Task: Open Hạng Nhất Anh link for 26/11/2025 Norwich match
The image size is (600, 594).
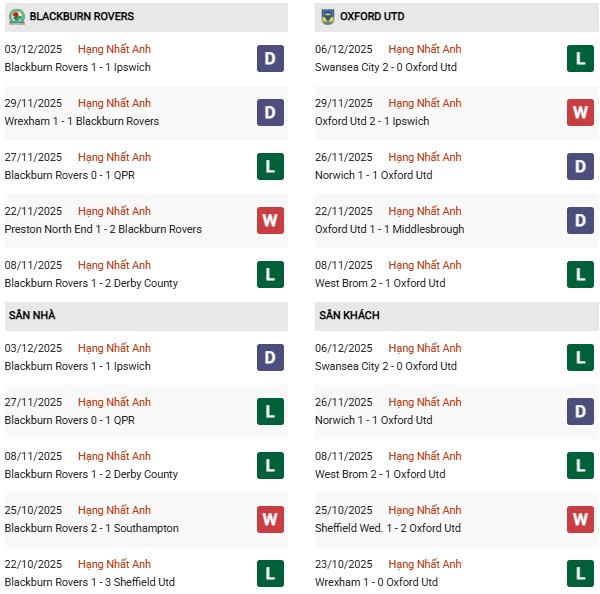Action: pyautogui.click(x=425, y=157)
